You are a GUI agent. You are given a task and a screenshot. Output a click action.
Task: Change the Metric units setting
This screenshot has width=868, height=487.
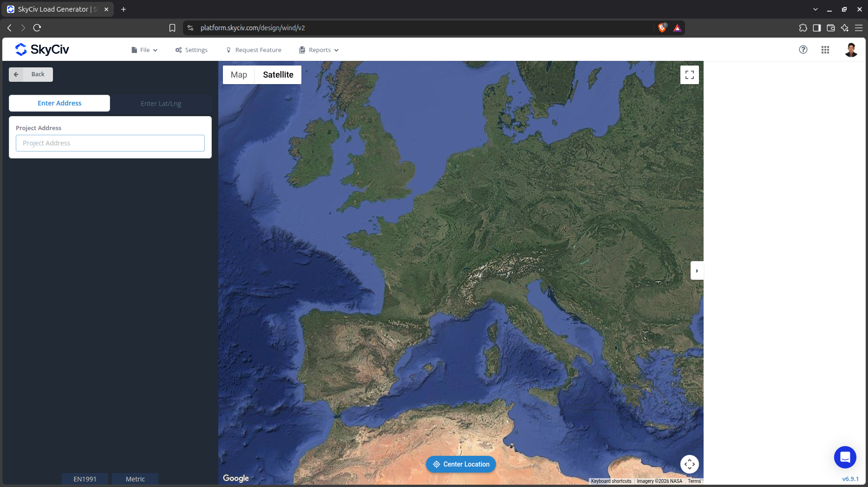coord(135,479)
